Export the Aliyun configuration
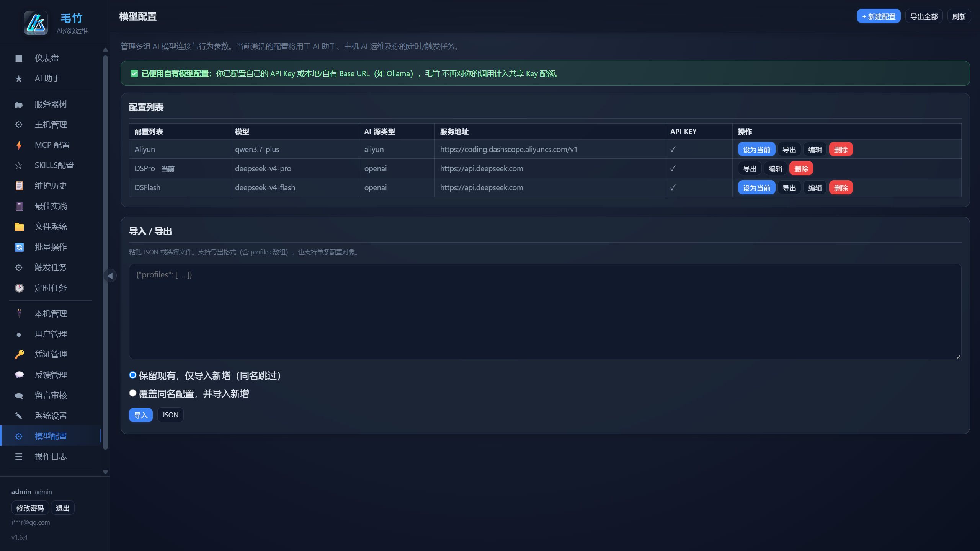The height and width of the screenshot is (551, 980). click(x=789, y=150)
